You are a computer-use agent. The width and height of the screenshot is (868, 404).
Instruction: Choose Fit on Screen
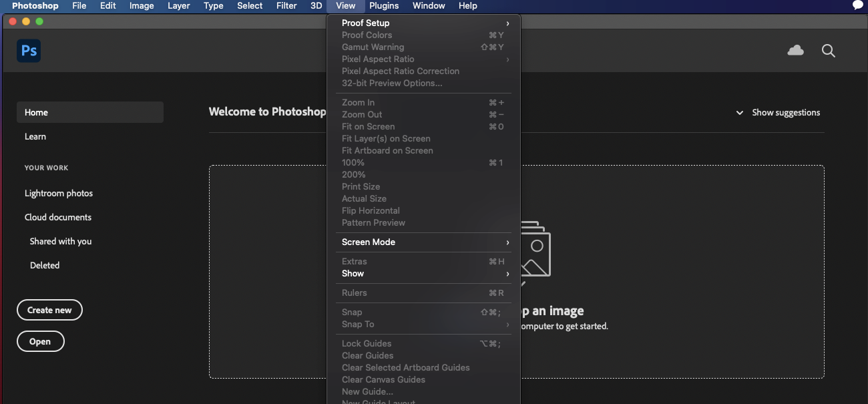(423, 126)
